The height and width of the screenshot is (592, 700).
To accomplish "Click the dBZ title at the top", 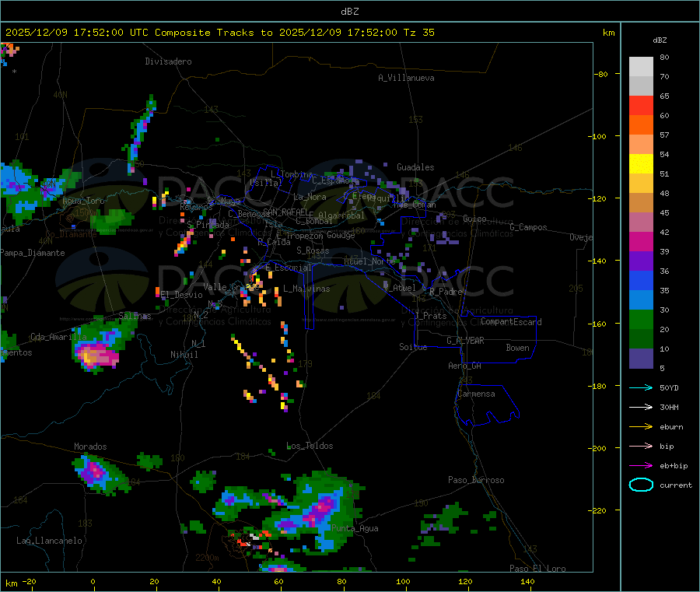I will click(349, 12).
